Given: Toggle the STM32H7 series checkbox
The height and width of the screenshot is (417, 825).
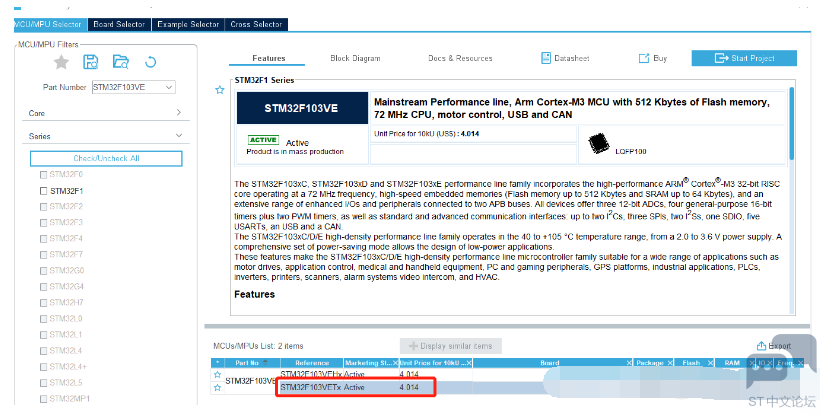Looking at the screenshot, I should click(43, 303).
